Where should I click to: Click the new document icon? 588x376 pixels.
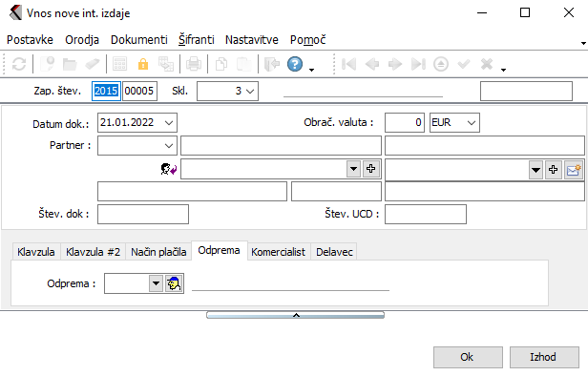click(48, 64)
